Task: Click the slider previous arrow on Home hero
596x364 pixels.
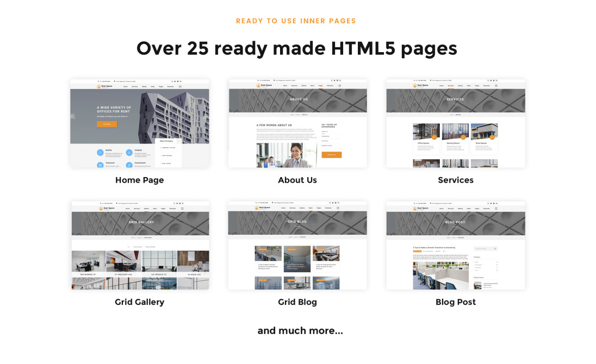Action: 73,116
